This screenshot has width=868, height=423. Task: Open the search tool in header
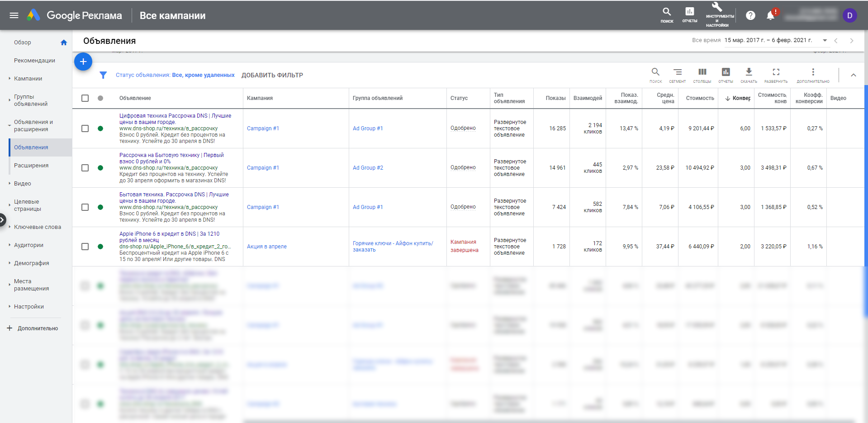coord(667,15)
